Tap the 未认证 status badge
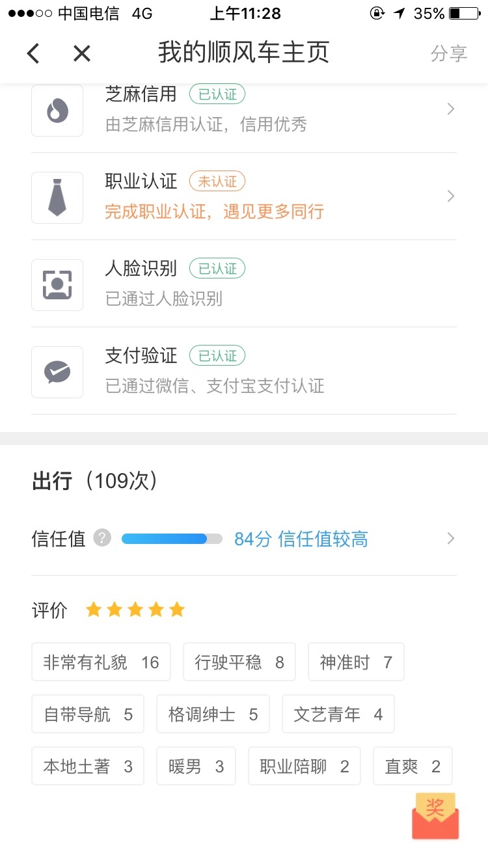 (x=217, y=182)
